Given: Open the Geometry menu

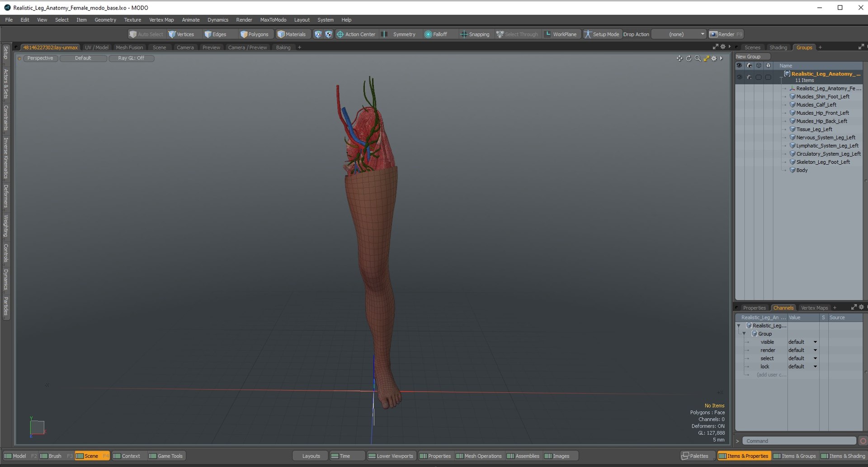Looking at the screenshot, I should pos(105,20).
